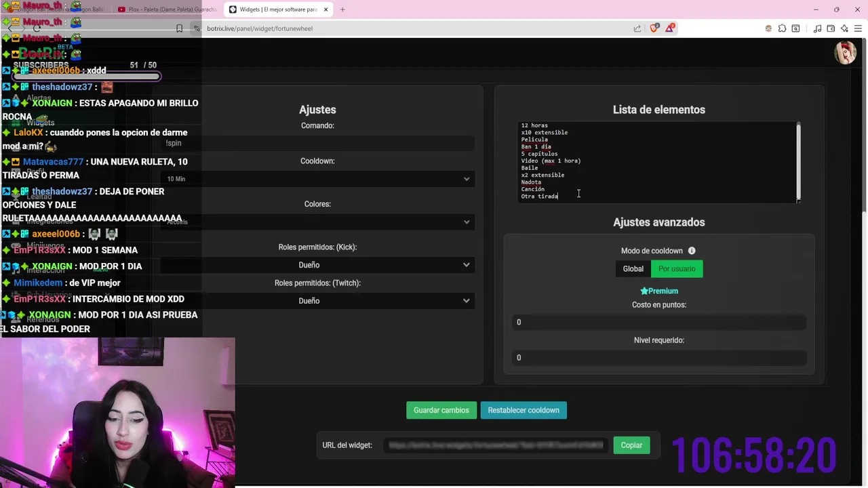Screen dimensions: 868x488
Task: Click the Costo en puntos field
Action: [x=659, y=323]
